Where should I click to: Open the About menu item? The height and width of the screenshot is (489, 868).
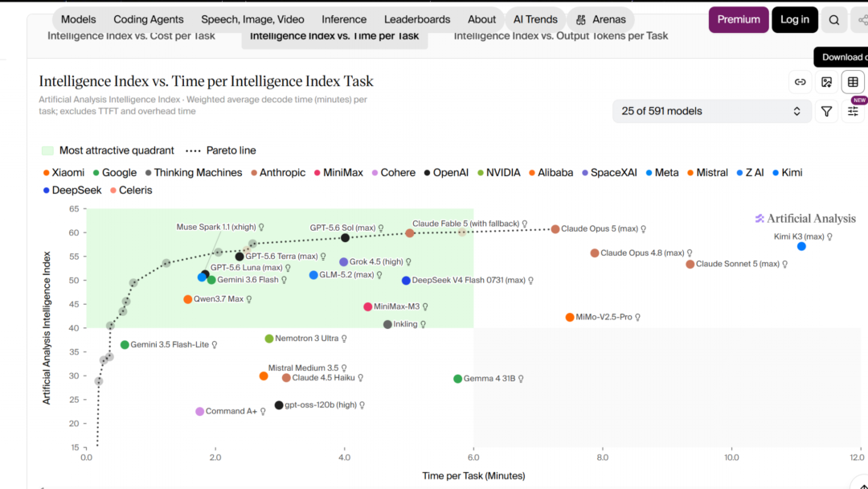click(481, 19)
